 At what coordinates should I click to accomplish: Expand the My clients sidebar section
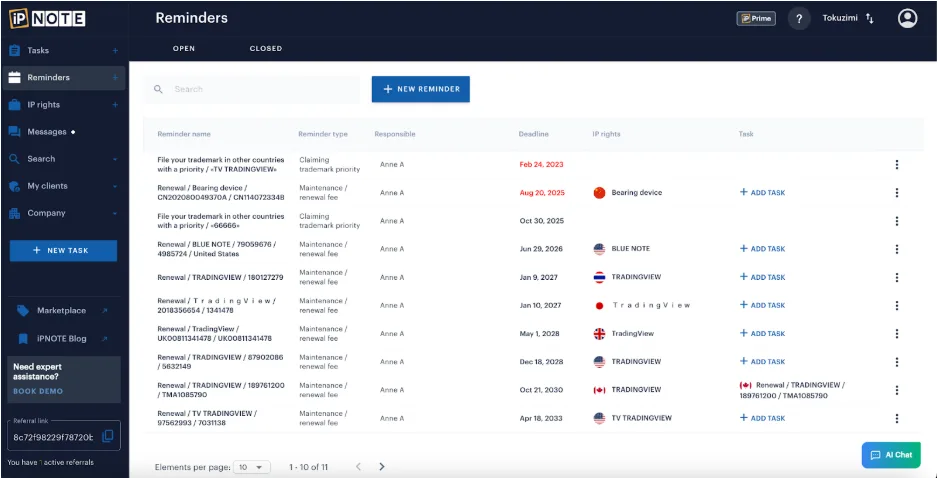click(x=115, y=186)
